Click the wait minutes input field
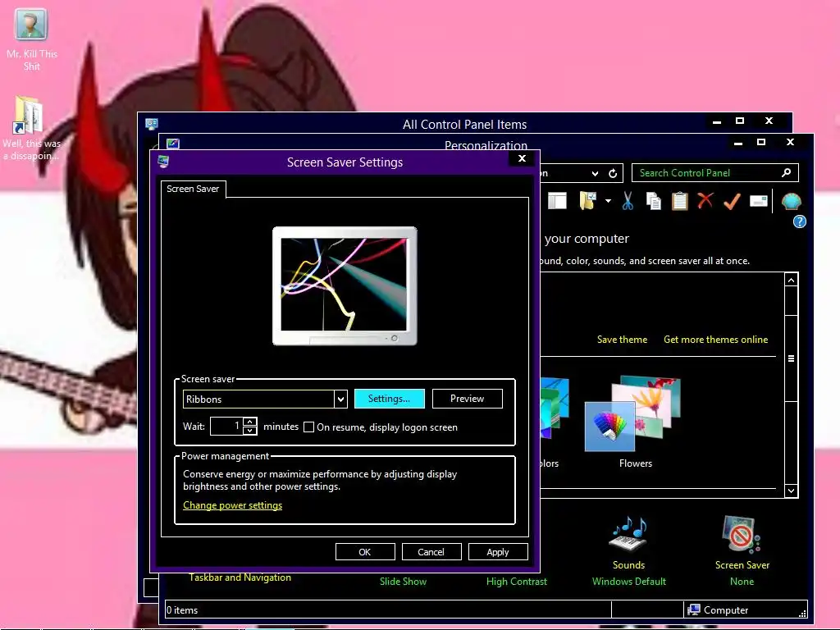The width and height of the screenshot is (840, 630). (x=226, y=427)
